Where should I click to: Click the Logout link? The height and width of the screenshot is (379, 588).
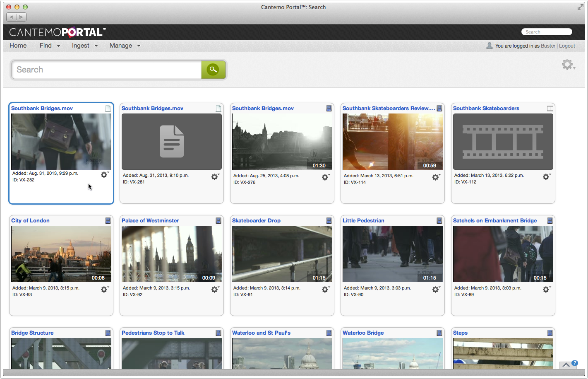(x=567, y=46)
